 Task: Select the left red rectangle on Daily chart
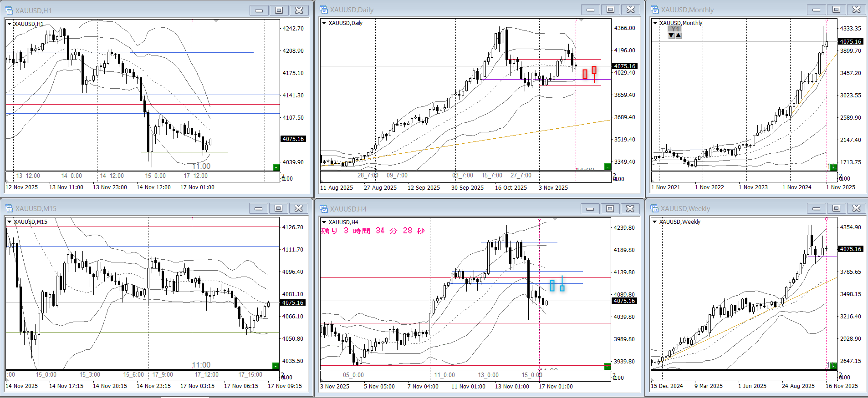[x=585, y=74]
